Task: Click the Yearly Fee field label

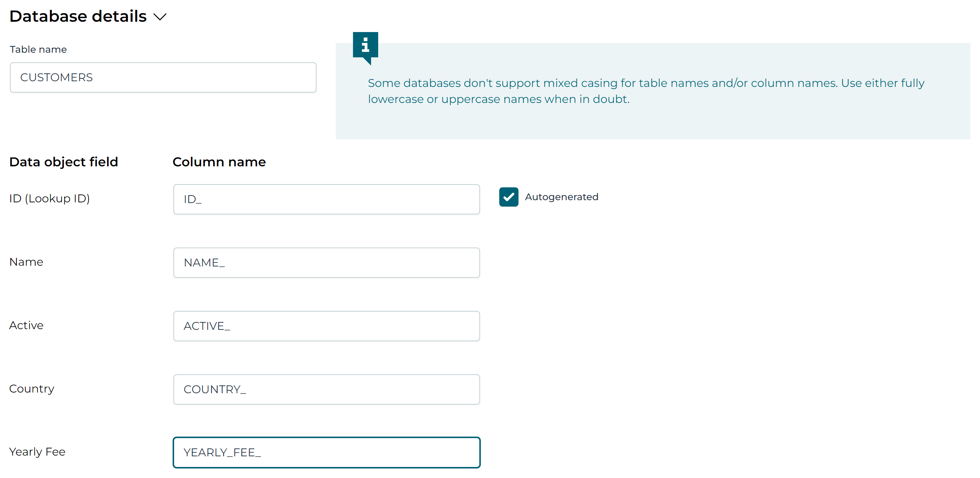Action: pyautogui.click(x=37, y=452)
